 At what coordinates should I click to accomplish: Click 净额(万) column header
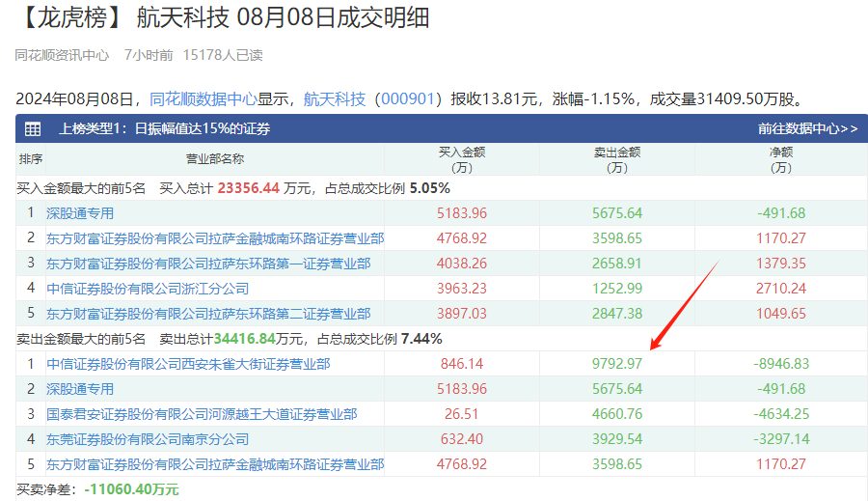(x=781, y=159)
